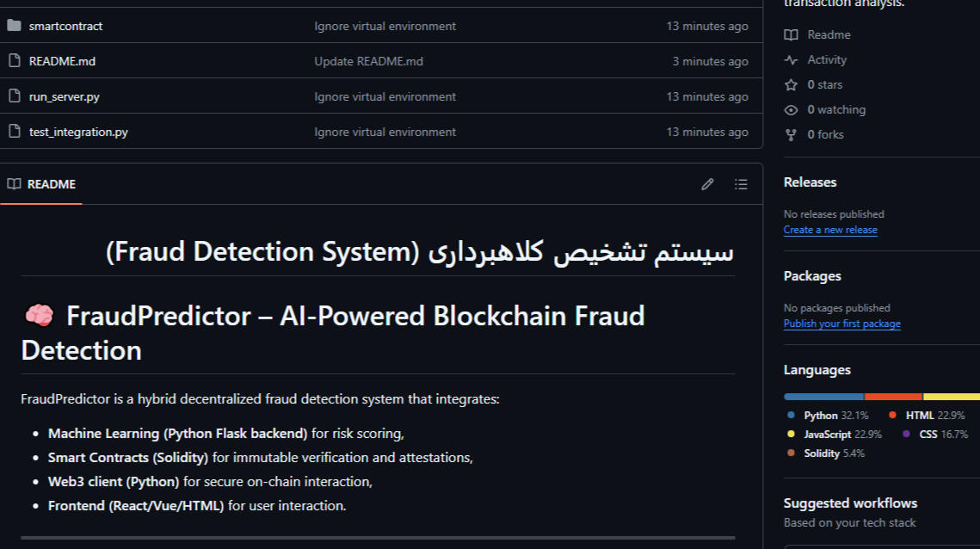Click the fork icon beside 0 forks
Screen dimensions: 980x549
[792, 134]
